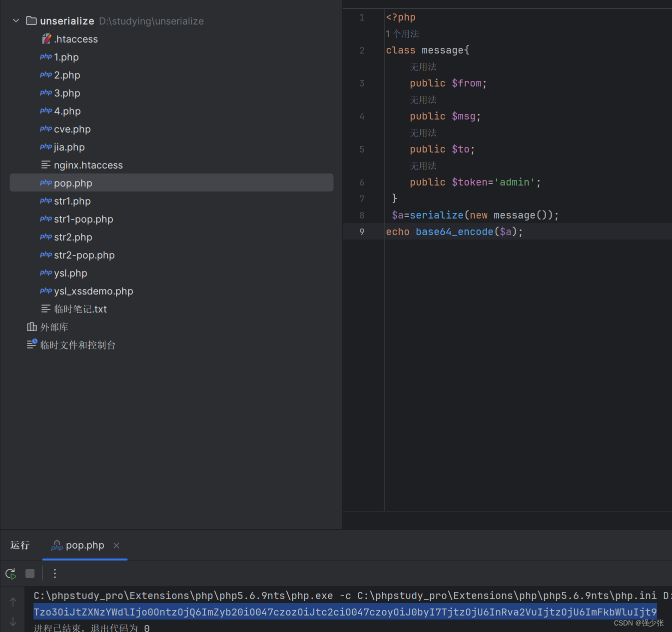Open str2-pop.php file

[84, 255]
